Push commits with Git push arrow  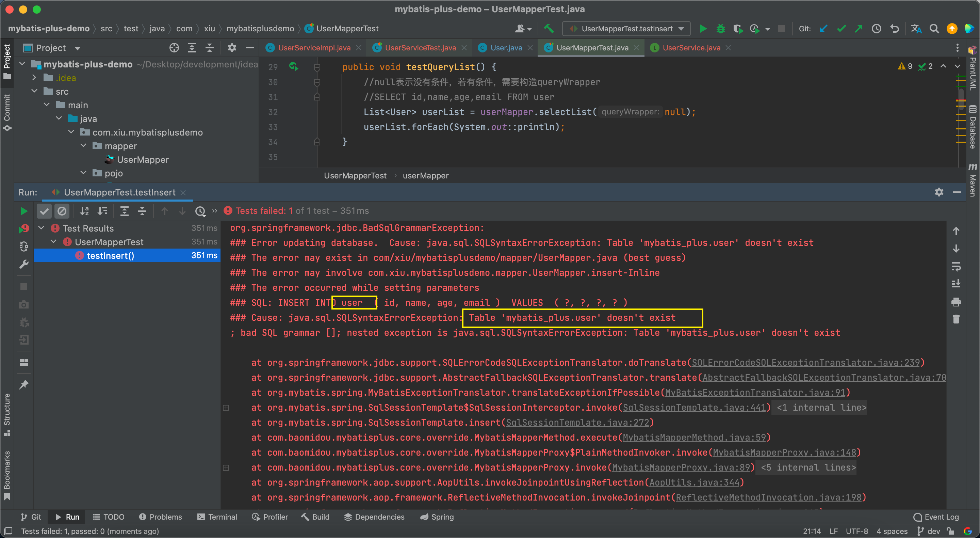859,29
